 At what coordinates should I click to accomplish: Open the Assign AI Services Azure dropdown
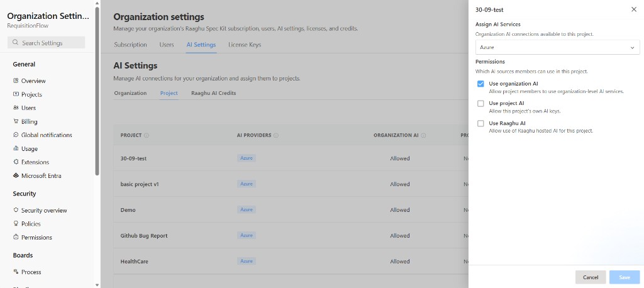(x=557, y=47)
